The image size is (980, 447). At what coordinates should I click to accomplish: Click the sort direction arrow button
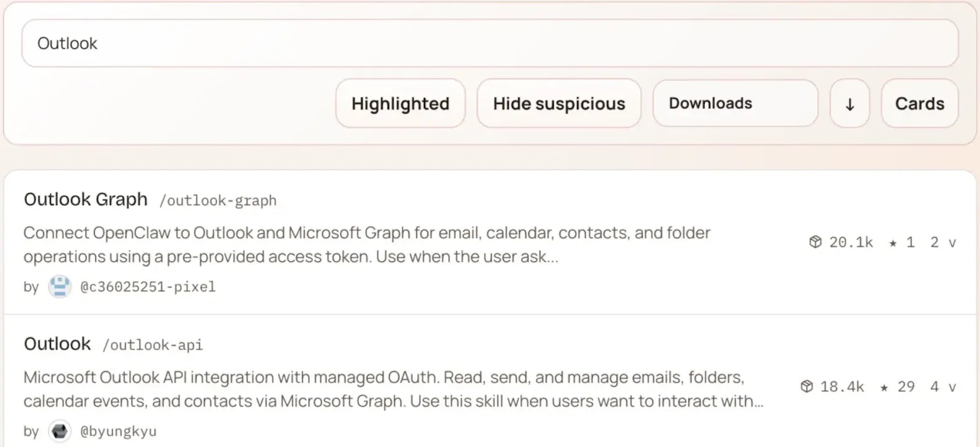pyautogui.click(x=850, y=104)
